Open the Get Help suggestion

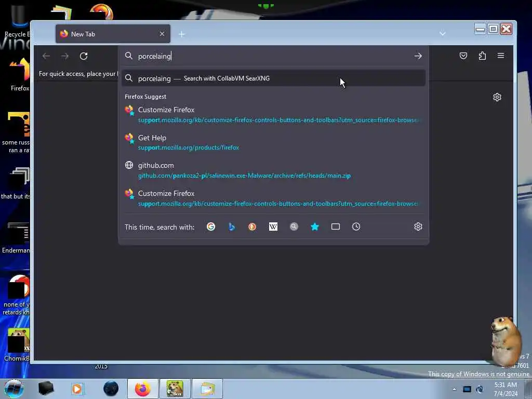(x=273, y=142)
